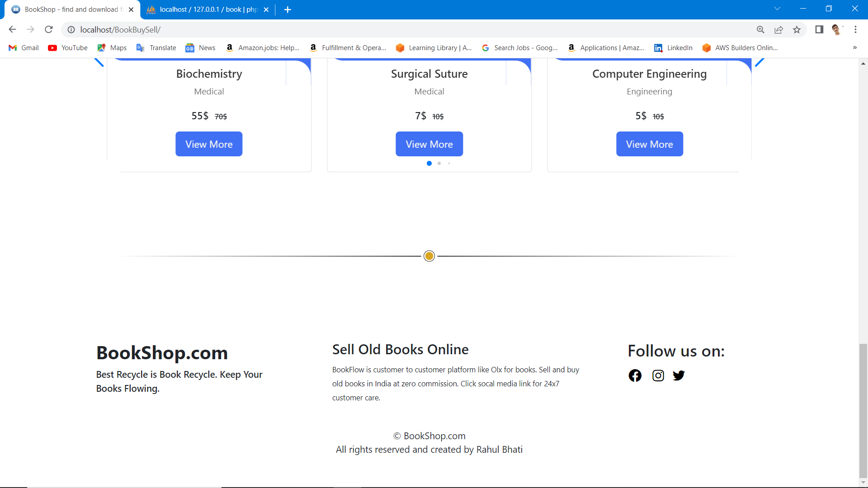Open the tab search dropdown arrow
The height and width of the screenshot is (488, 868).
(x=777, y=9)
